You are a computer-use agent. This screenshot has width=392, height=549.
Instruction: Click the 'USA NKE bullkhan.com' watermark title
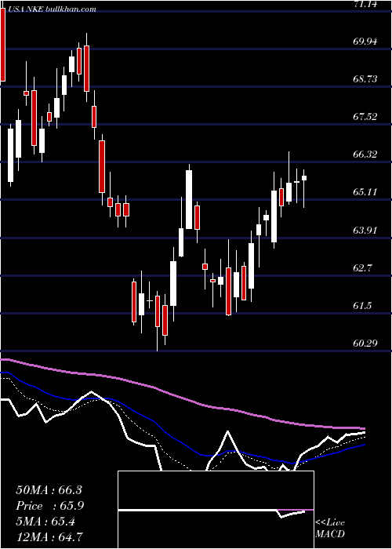(51, 9)
